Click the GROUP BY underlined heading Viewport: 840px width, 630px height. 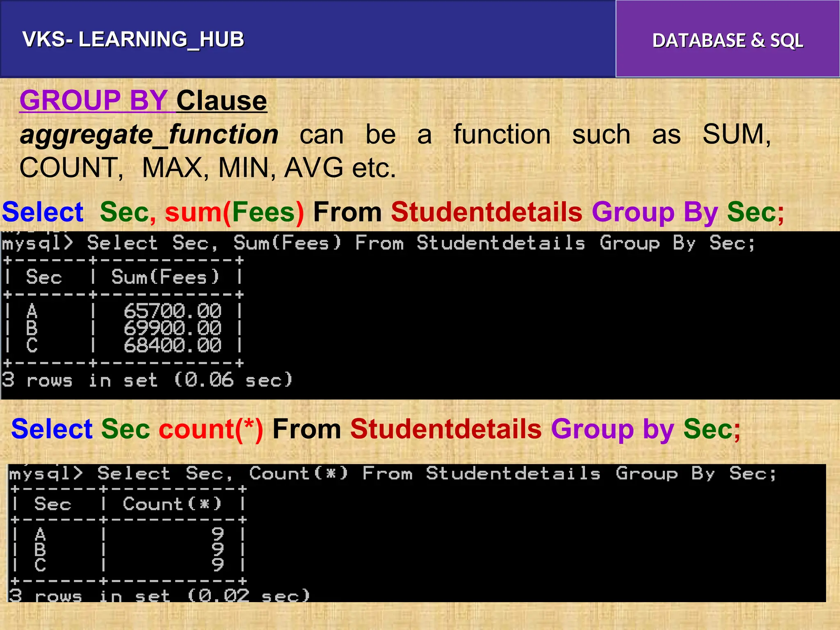tap(94, 100)
